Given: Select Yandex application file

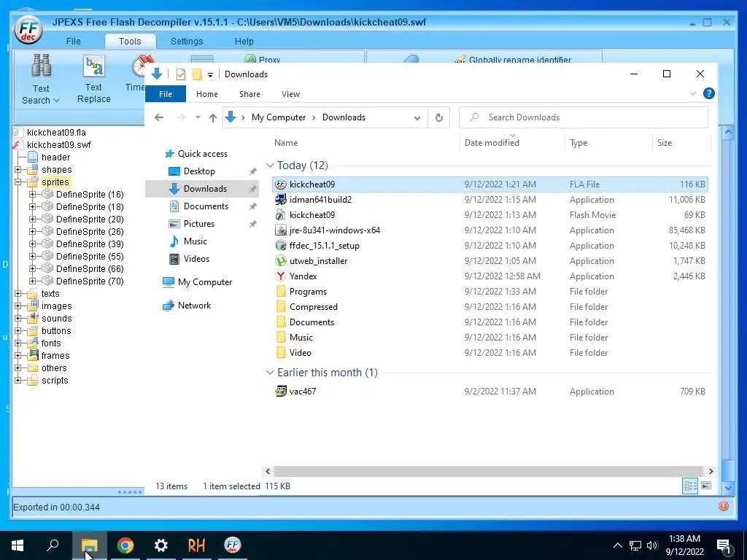Looking at the screenshot, I should pos(489,276).
